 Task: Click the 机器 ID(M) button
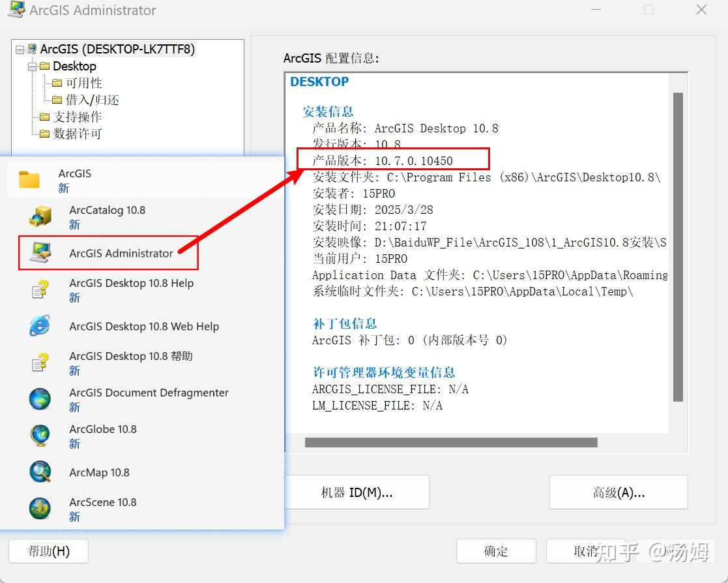click(357, 492)
